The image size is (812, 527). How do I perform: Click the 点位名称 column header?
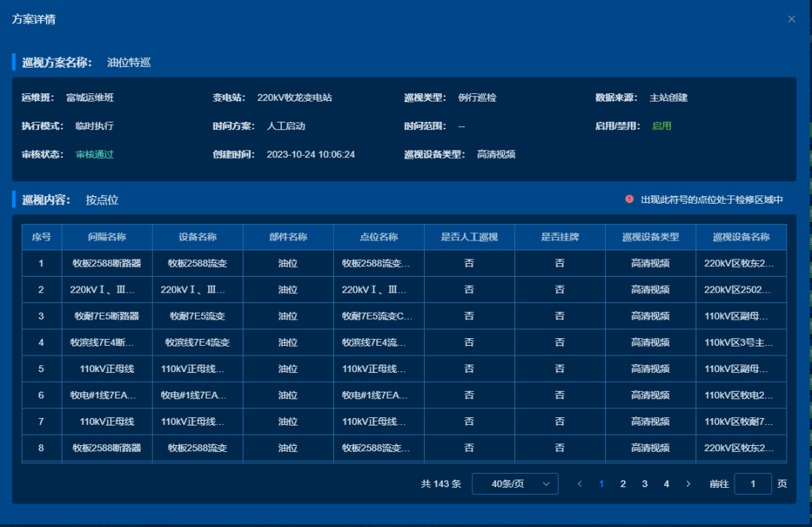coord(378,237)
